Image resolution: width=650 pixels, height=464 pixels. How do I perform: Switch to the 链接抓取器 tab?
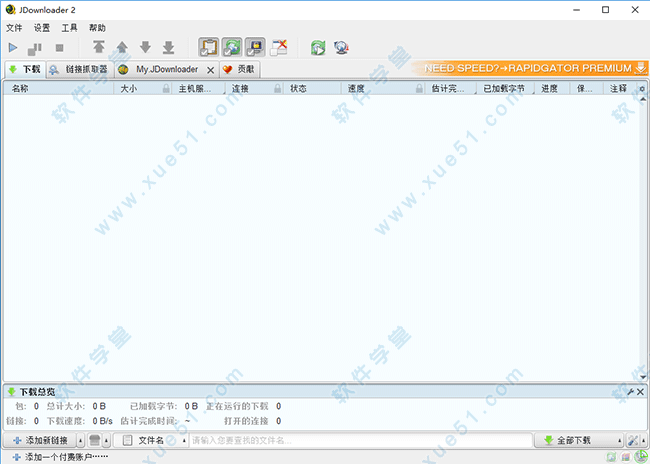[78, 70]
